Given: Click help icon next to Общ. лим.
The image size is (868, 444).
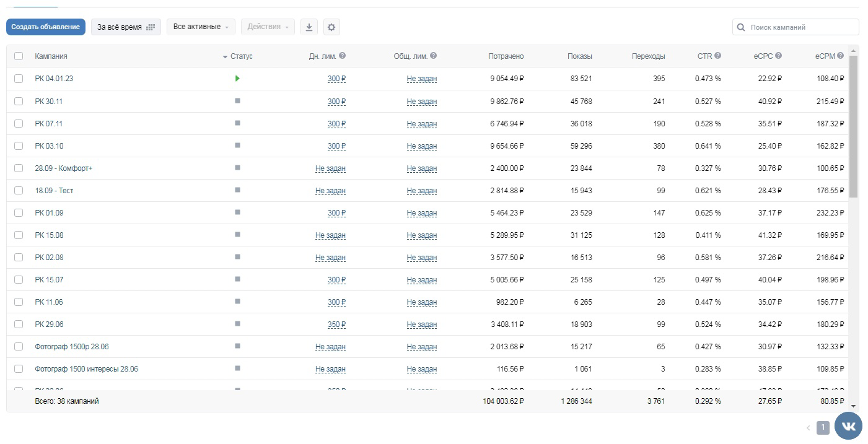Looking at the screenshot, I should tap(433, 56).
